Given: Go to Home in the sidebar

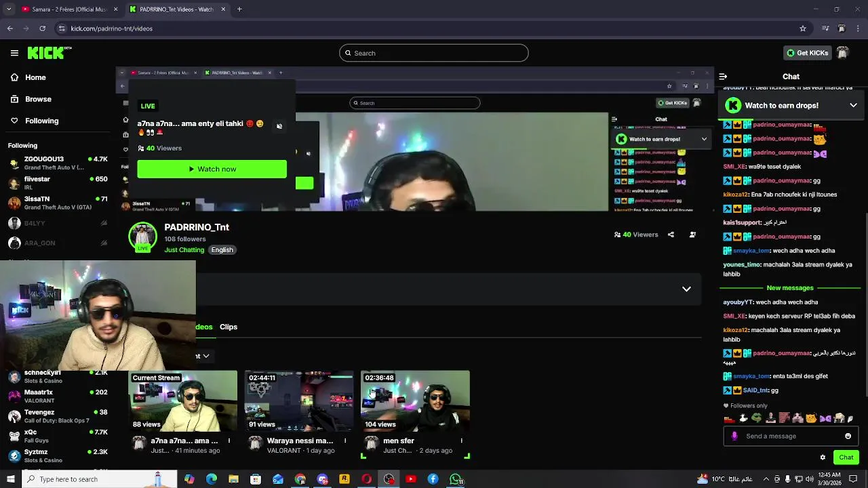Looking at the screenshot, I should coord(28,77).
